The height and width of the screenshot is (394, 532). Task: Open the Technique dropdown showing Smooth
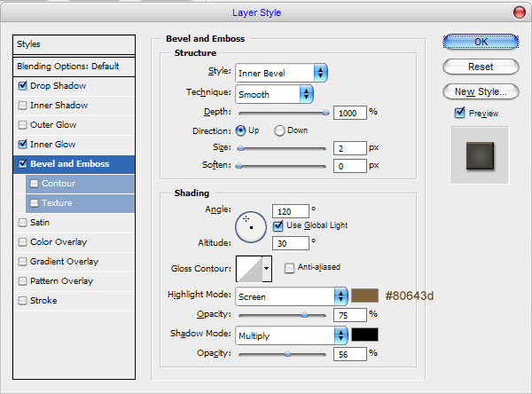(x=274, y=94)
